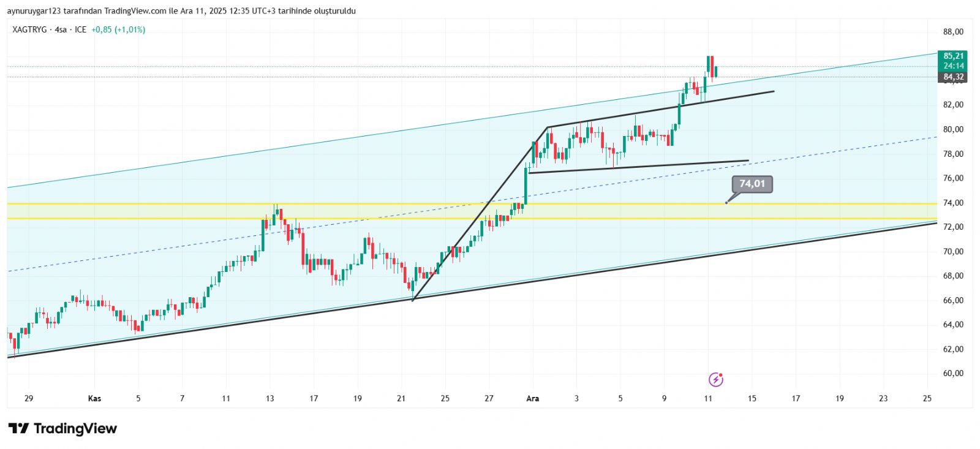Screen dimensions: 980x449
Task: Click the Kas month label on time axis
Action: click(x=94, y=399)
